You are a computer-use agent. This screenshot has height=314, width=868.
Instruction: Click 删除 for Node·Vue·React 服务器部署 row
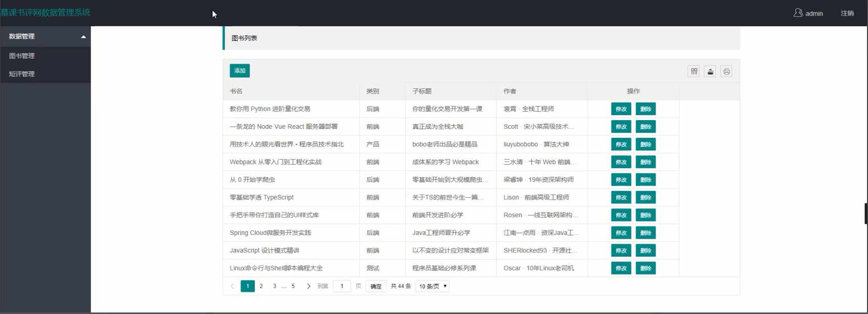646,127
